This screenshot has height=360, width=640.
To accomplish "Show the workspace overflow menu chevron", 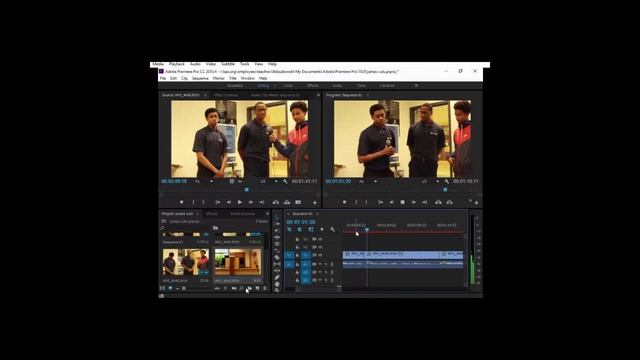I will 416,86.
